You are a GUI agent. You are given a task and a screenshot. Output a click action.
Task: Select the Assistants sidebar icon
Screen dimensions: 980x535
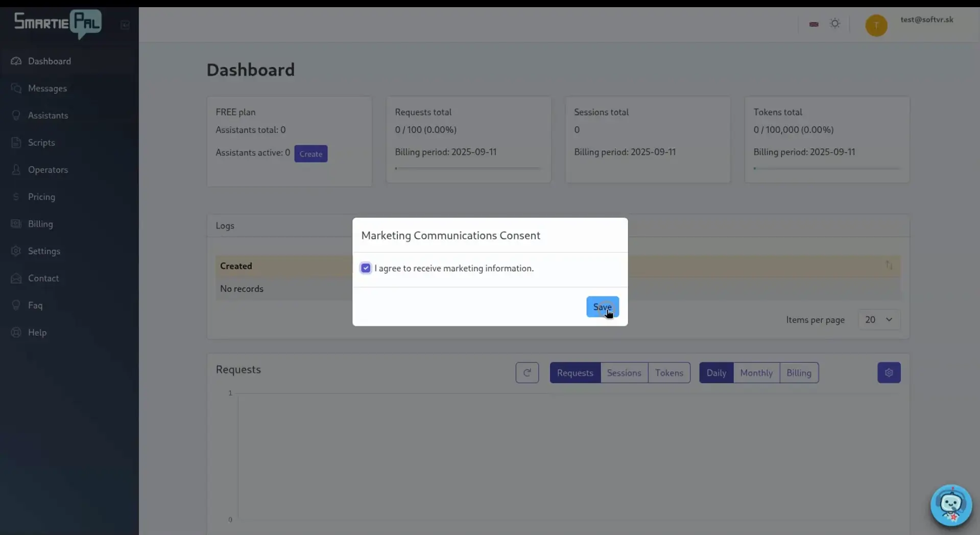point(16,115)
